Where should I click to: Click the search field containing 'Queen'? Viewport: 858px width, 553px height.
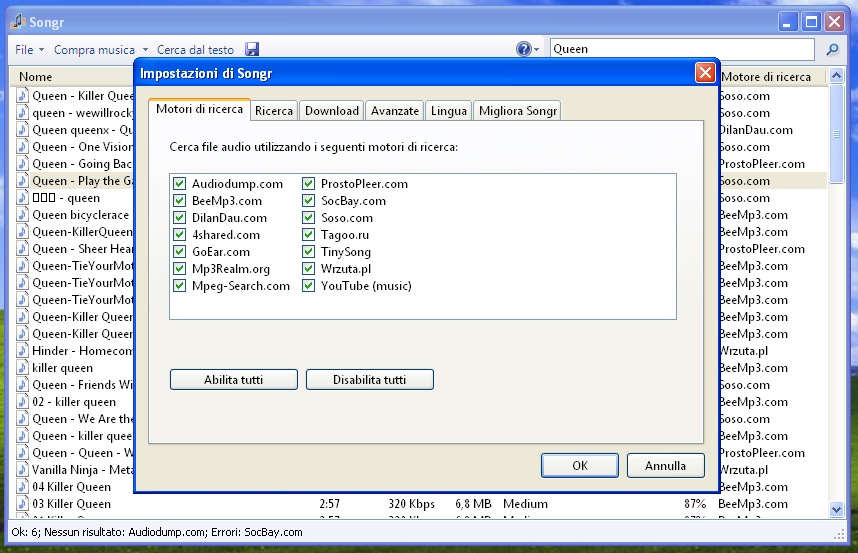680,49
